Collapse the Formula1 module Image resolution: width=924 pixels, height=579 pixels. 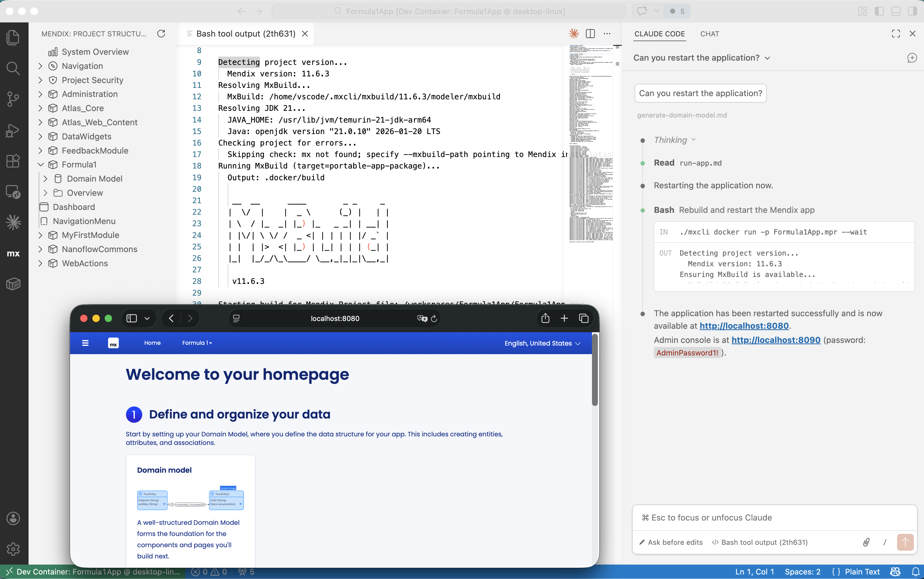click(x=40, y=165)
